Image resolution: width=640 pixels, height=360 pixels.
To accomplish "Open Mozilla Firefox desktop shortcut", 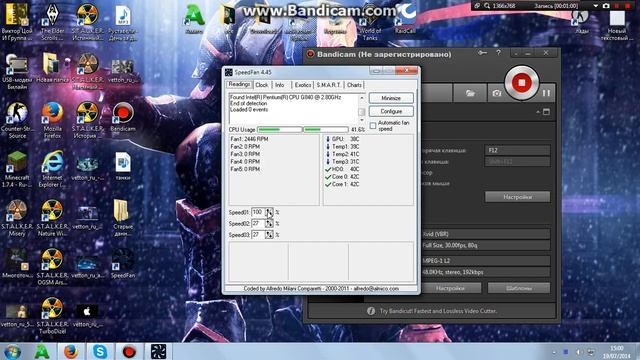I will (x=52, y=120).
